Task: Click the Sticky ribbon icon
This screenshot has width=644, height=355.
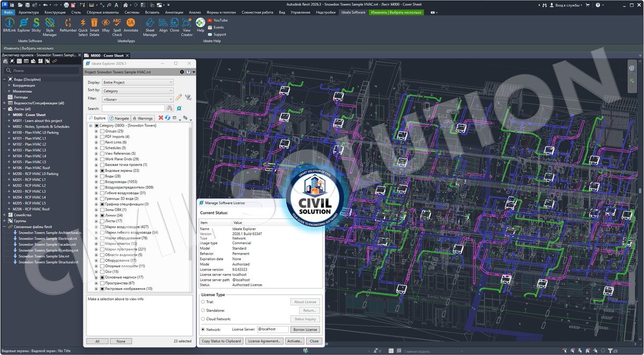Action: point(36,25)
